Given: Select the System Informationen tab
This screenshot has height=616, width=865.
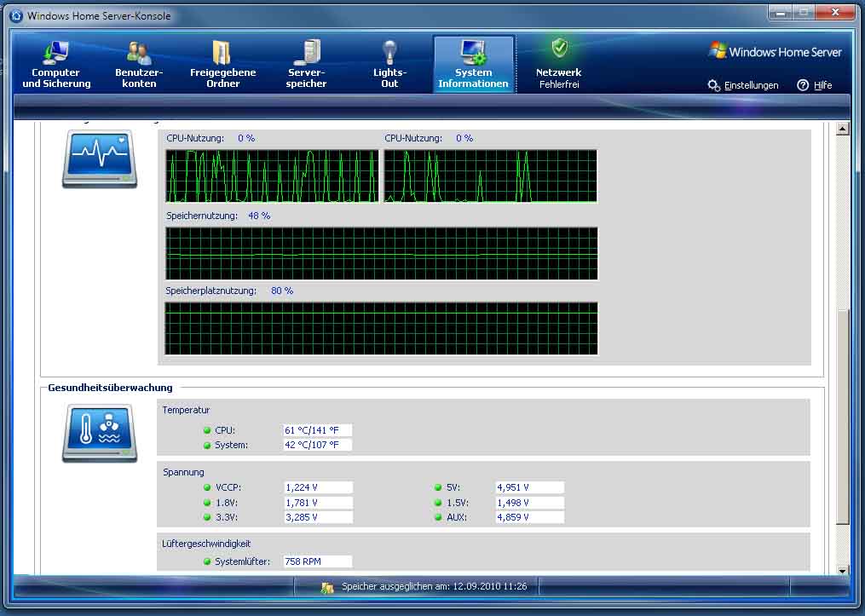Looking at the screenshot, I should (x=473, y=65).
